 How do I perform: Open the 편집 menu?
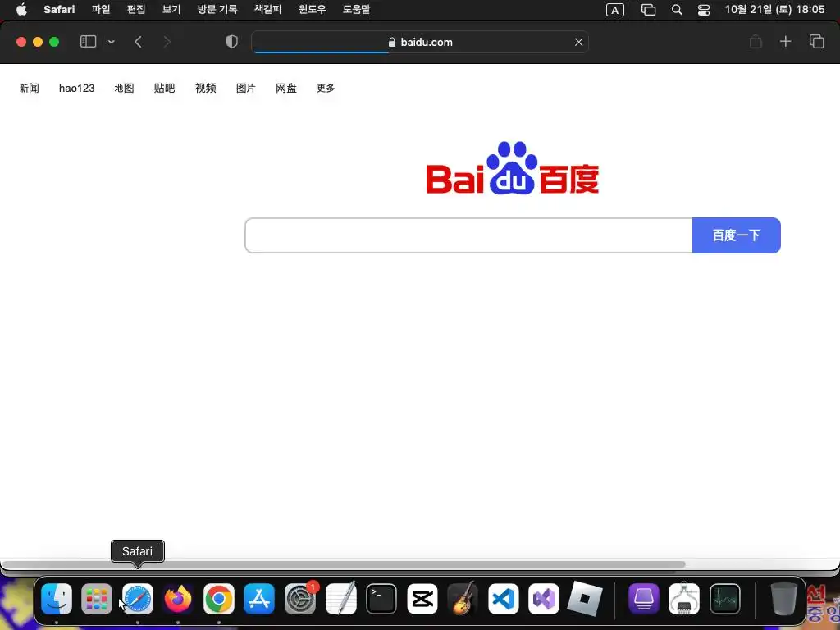136,10
